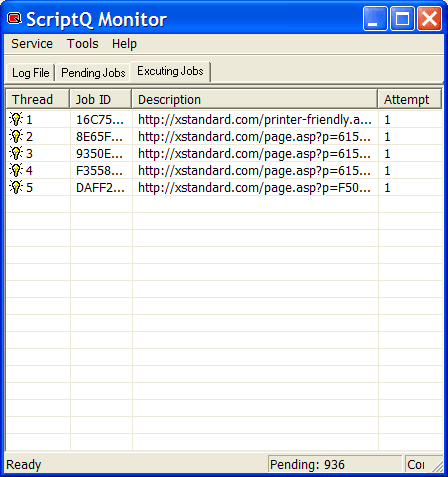Click the Attempt value for thread 1
This screenshot has width=448, height=477.
coord(387,120)
